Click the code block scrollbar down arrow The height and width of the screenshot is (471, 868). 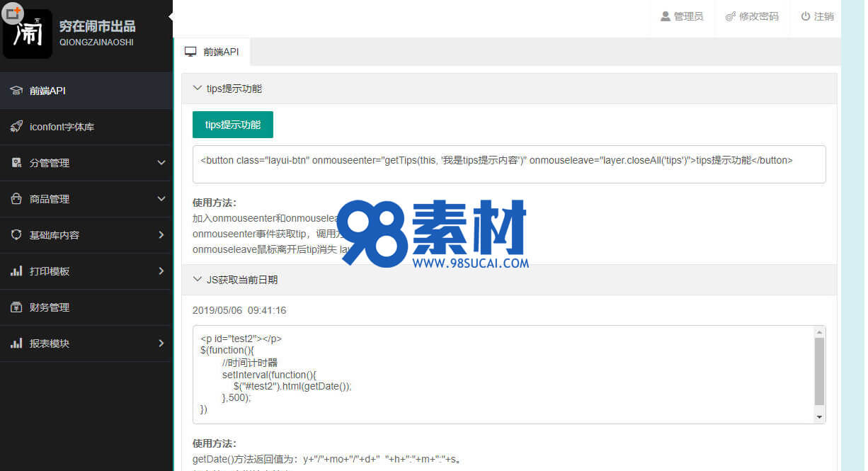click(819, 416)
